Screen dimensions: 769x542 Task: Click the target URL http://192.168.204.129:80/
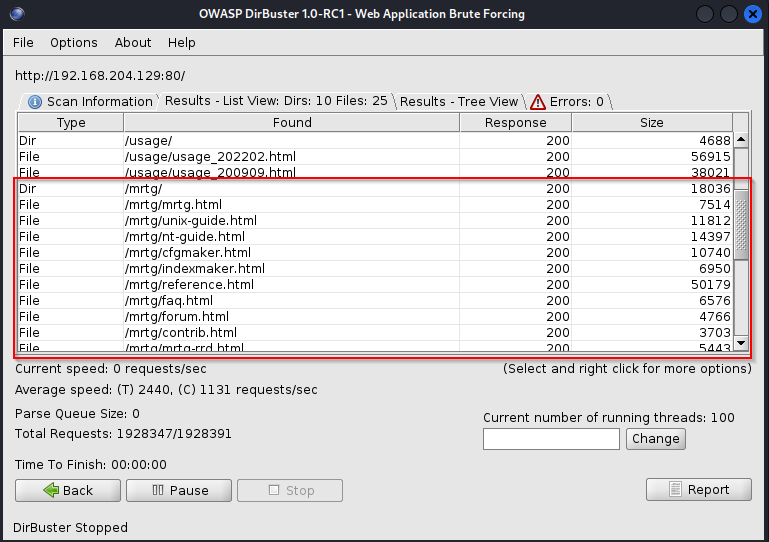(x=100, y=76)
